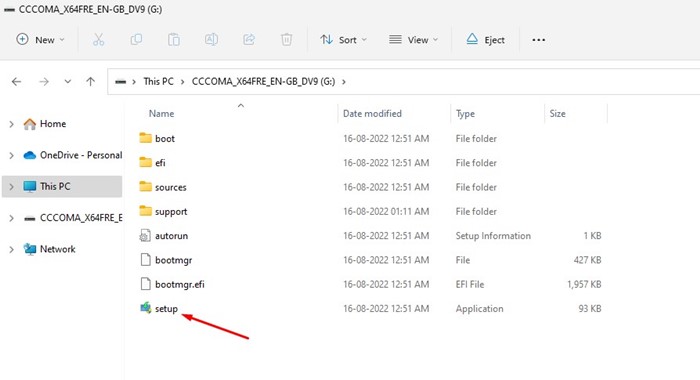Viewport: 700px width, 380px height.
Task: Click This PC in the address bar
Action: pos(158,81)
